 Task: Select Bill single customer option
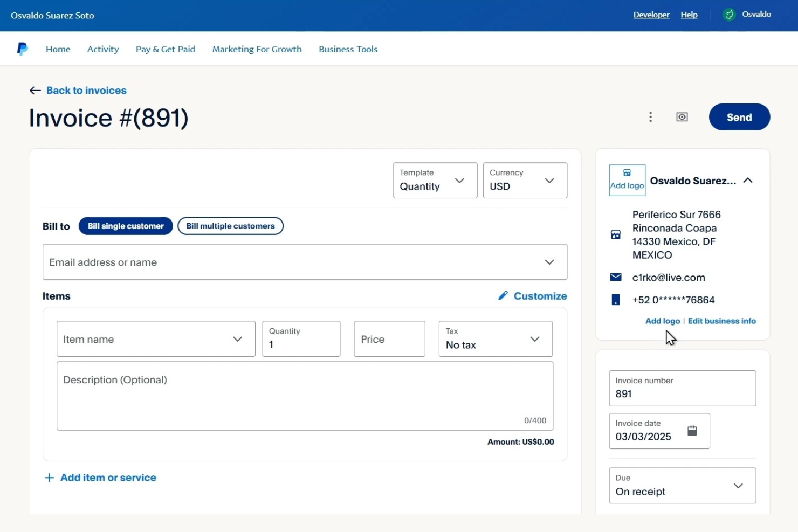point(126,226)
